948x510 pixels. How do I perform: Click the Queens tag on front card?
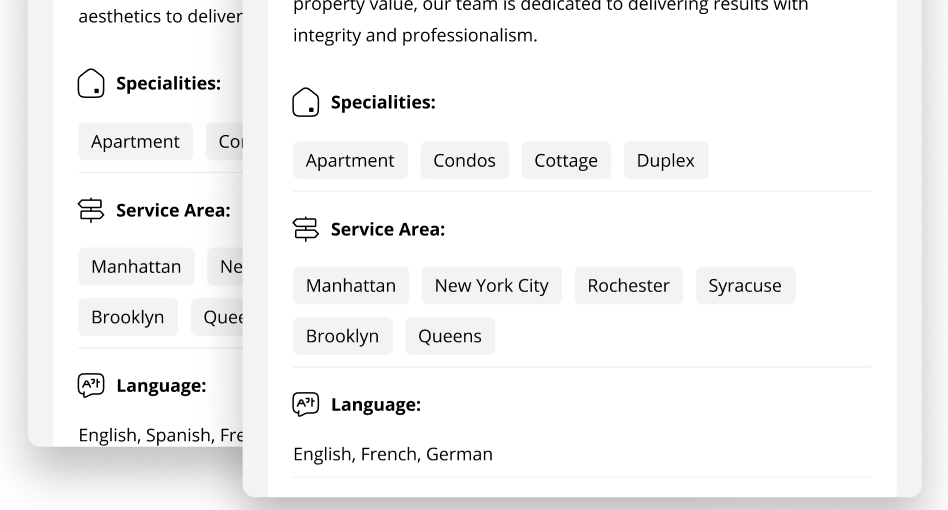[x=450, y=336]
